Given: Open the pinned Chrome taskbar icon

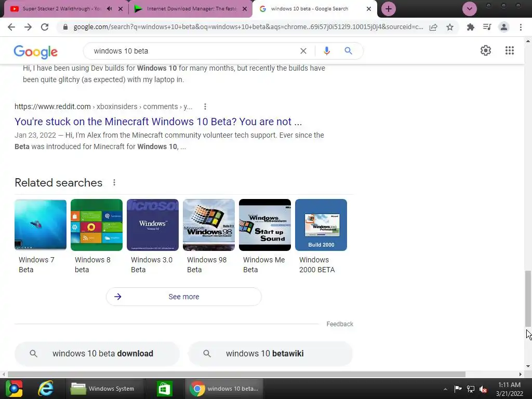Looking at the screenshot, I should [14, 389].
